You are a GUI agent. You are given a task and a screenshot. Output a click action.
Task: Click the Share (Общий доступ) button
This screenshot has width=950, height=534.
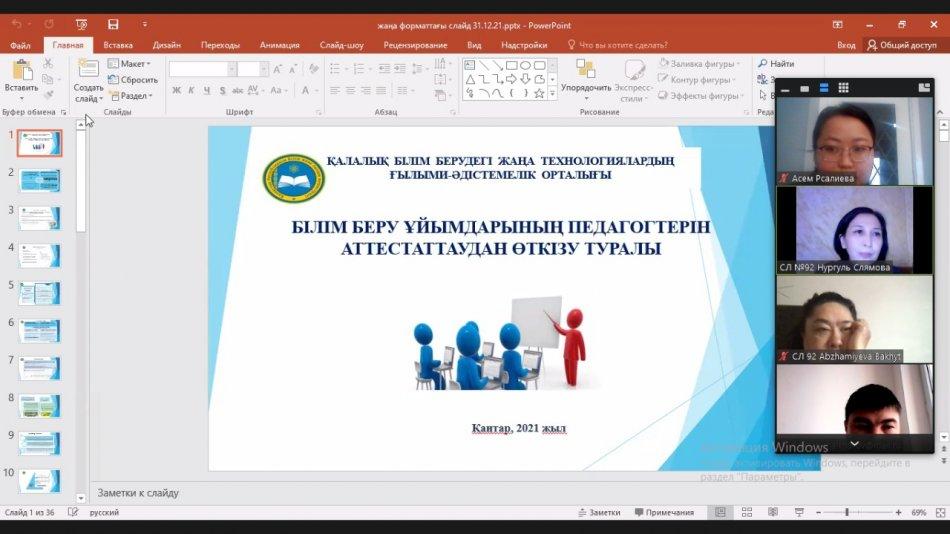902,45
